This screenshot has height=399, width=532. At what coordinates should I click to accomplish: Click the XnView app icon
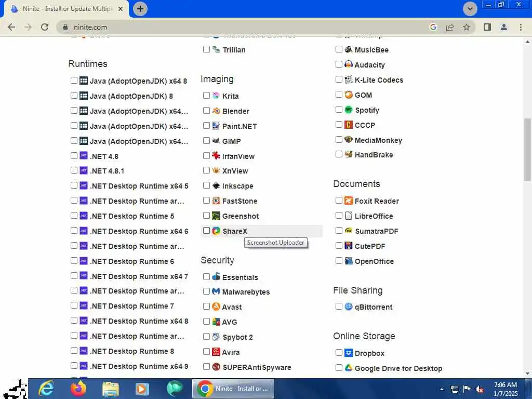tap(216, 170)
